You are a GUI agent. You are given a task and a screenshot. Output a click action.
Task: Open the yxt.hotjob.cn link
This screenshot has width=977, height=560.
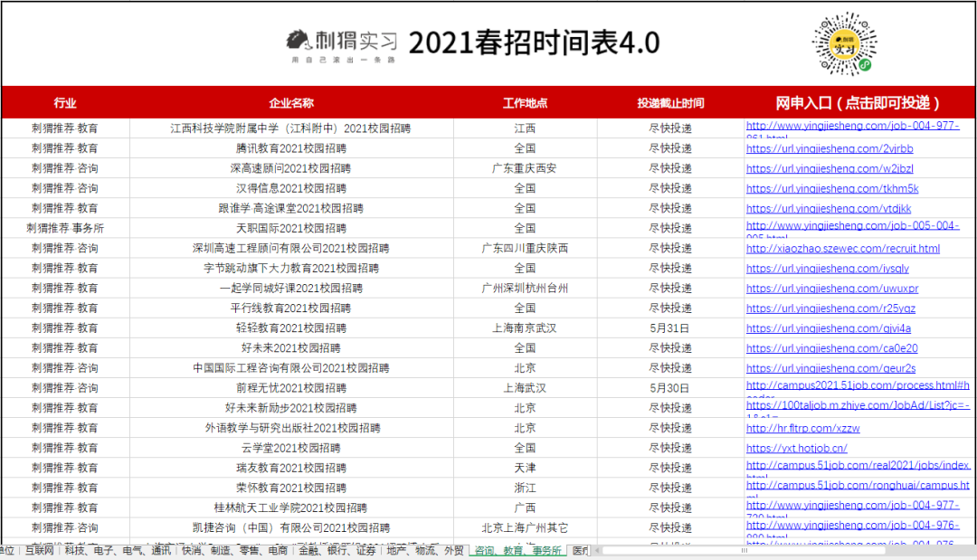tap(796, 448)
